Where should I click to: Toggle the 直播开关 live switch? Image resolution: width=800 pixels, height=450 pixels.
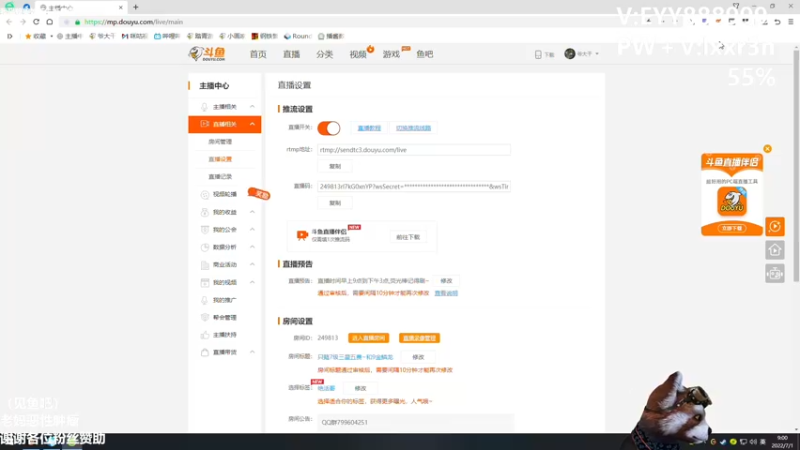coord(329,128)
